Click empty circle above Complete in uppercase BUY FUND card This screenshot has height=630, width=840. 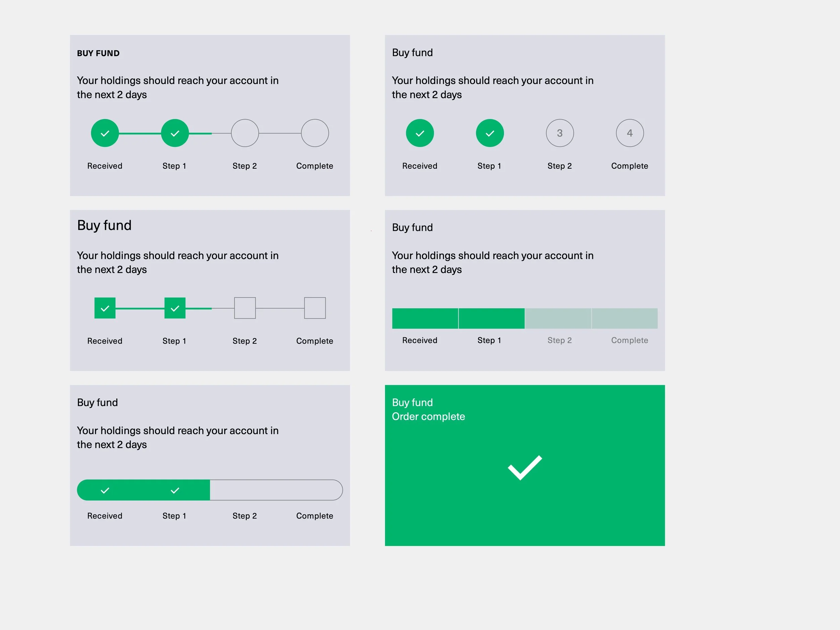315,133
